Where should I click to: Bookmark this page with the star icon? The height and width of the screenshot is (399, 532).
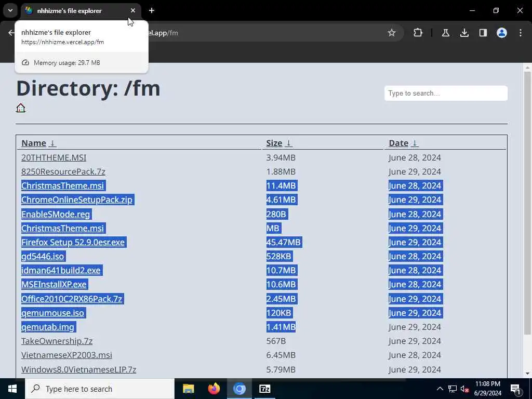coord(392,33)
